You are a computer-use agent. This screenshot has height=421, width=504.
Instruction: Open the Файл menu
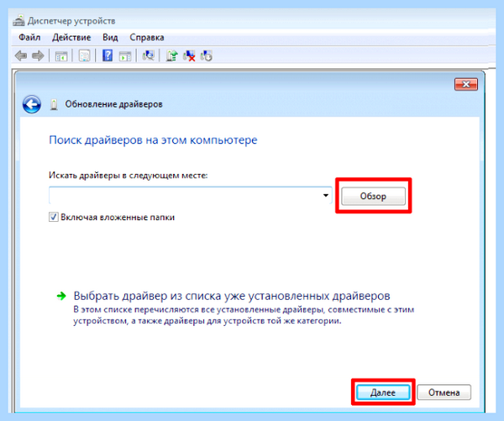tap(29, 37)
